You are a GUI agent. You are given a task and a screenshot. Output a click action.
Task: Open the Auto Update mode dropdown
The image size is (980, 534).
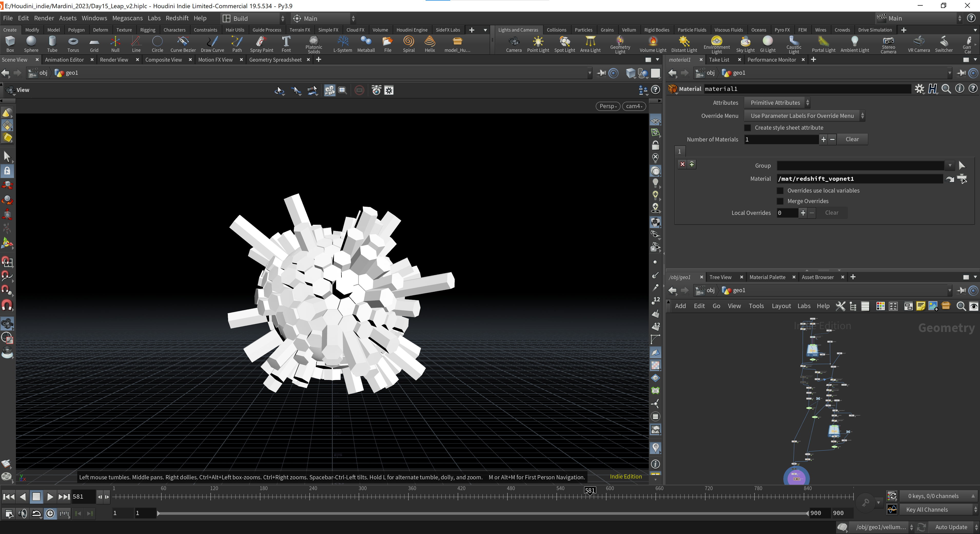click(x=954, y=527)
